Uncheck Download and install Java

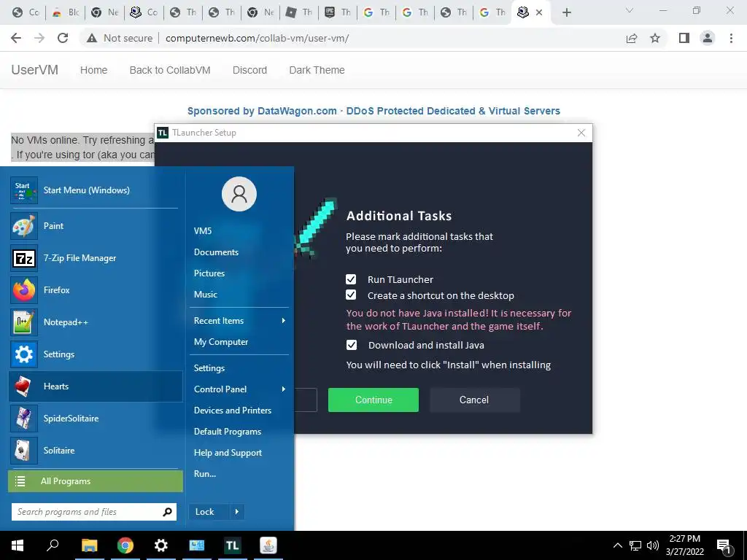tap(352, 345)
